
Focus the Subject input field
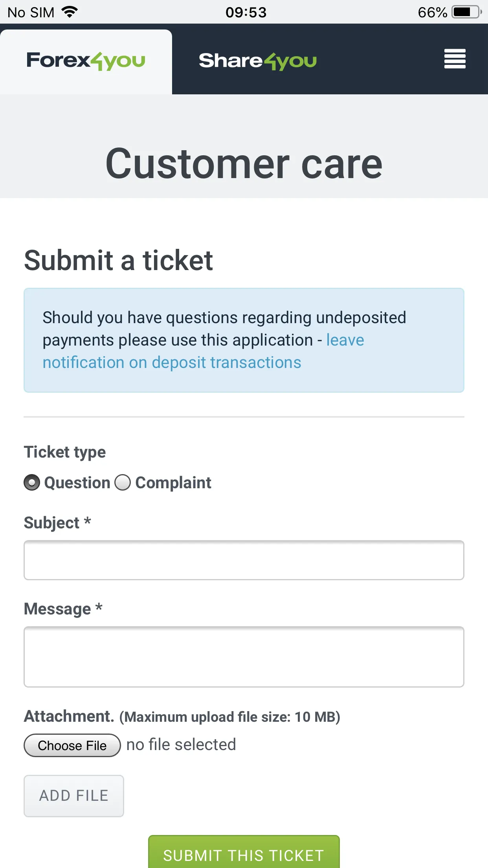(244, 560)
